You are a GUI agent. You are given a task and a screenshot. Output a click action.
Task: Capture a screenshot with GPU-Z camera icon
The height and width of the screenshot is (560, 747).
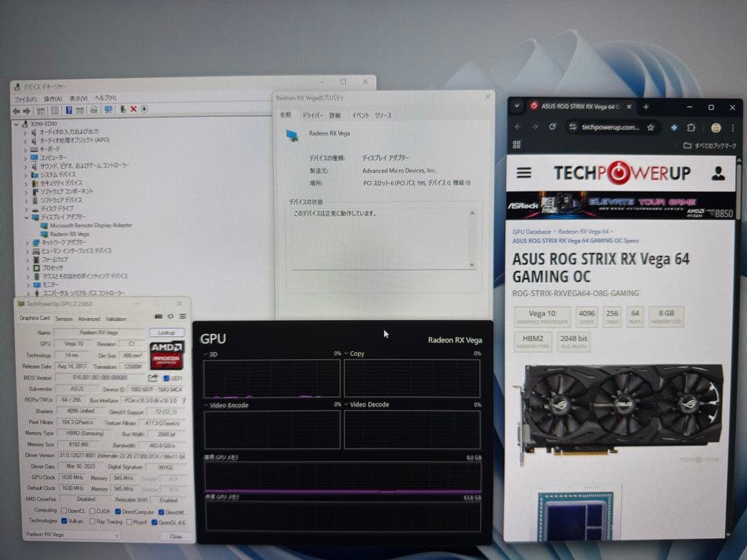click(158, 316)
